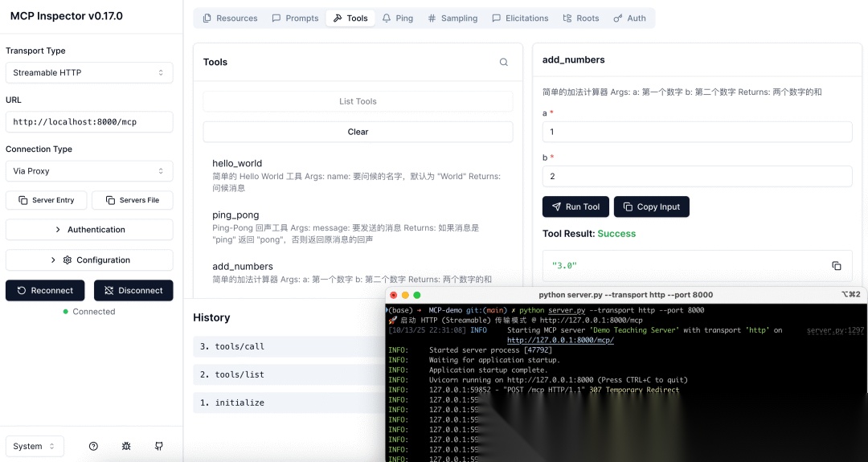The image size is (868, 462).
Task: Clear the tools list
Action: click(358, 132)
